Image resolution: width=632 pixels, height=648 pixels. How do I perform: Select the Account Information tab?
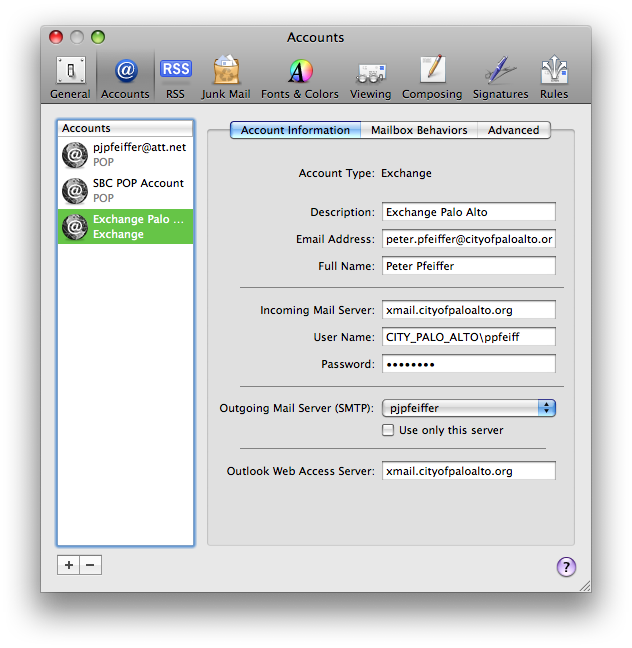pos(295,130)
